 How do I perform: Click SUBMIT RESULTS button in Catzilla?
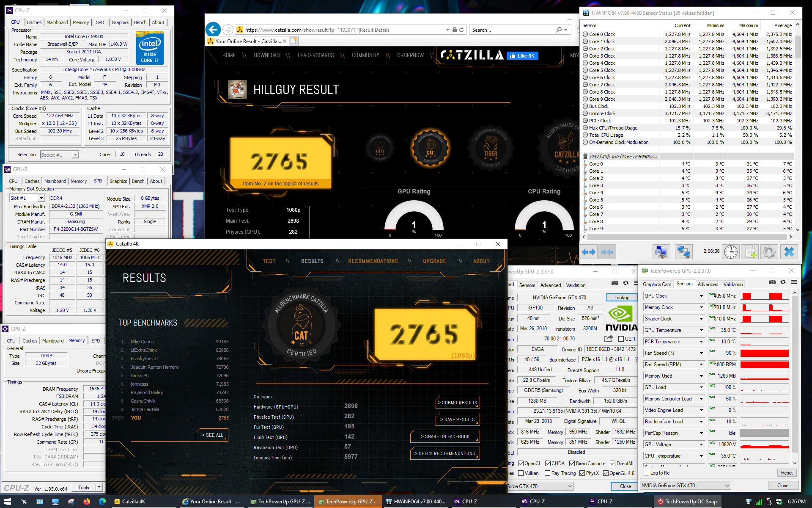(x=458, y=403)
